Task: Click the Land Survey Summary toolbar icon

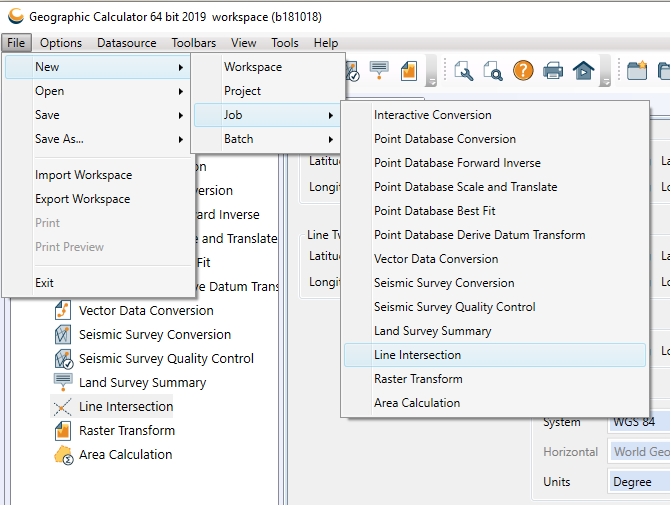Action: pyautogui.click(x=379, y=71)
